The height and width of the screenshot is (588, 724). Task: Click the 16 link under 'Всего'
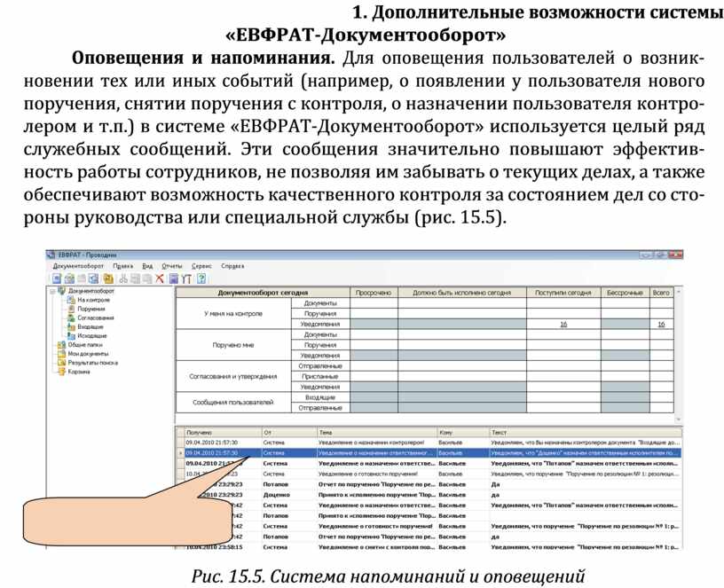point(661,325)
